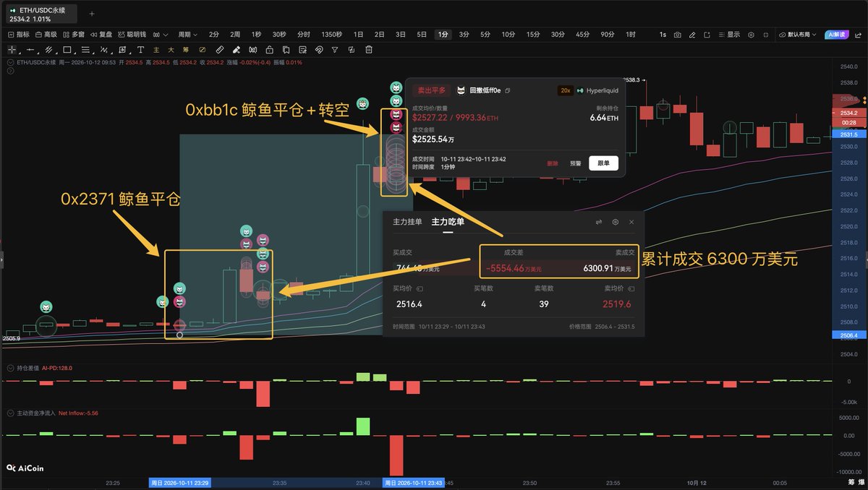Open the 聪明钱 smart money tool

point(132,35)
